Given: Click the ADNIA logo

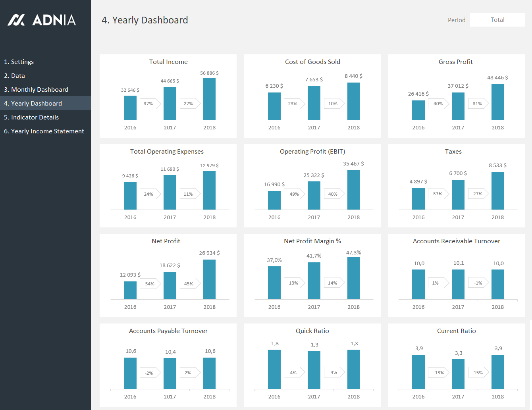Looking at the screenshot, I should tap(42, 20).
